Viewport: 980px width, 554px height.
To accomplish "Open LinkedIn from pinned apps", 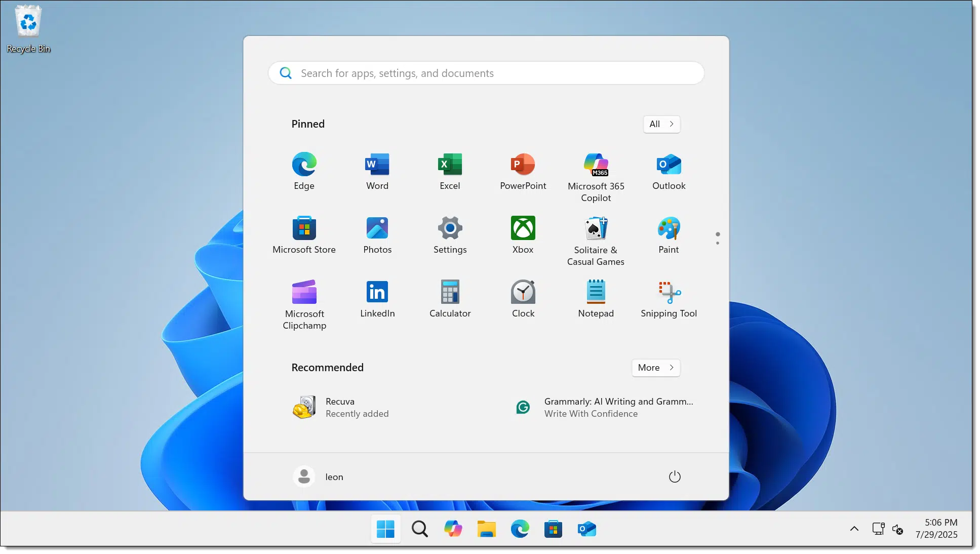I will [x=377, y=299].
